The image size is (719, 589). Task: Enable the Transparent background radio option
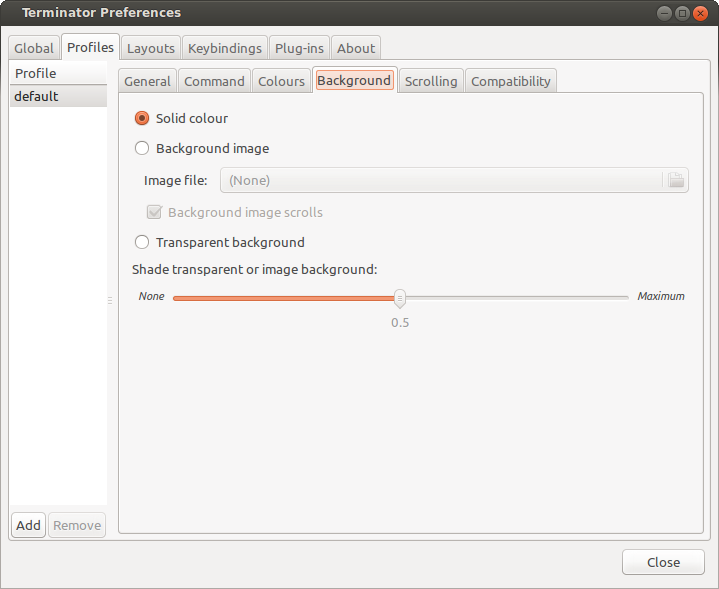pyautogui.click(x=142, y=242)
